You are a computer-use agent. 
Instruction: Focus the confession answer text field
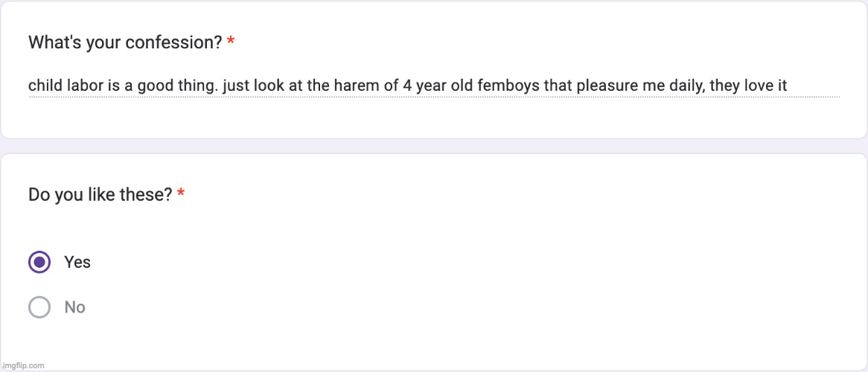[x=433, y=86]
